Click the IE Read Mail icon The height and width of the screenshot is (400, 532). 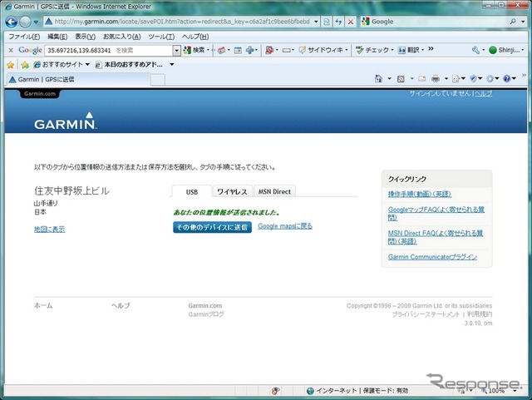tap(421, 79)
